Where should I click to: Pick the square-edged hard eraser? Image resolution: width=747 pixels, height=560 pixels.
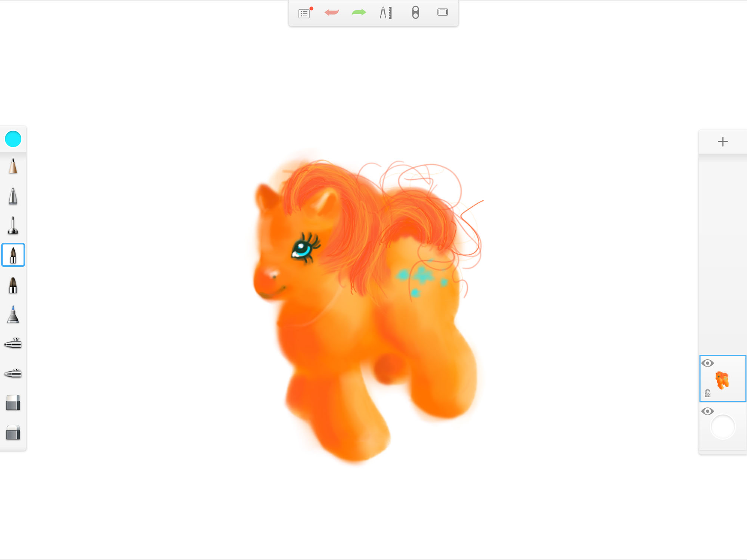coord(13,403)
